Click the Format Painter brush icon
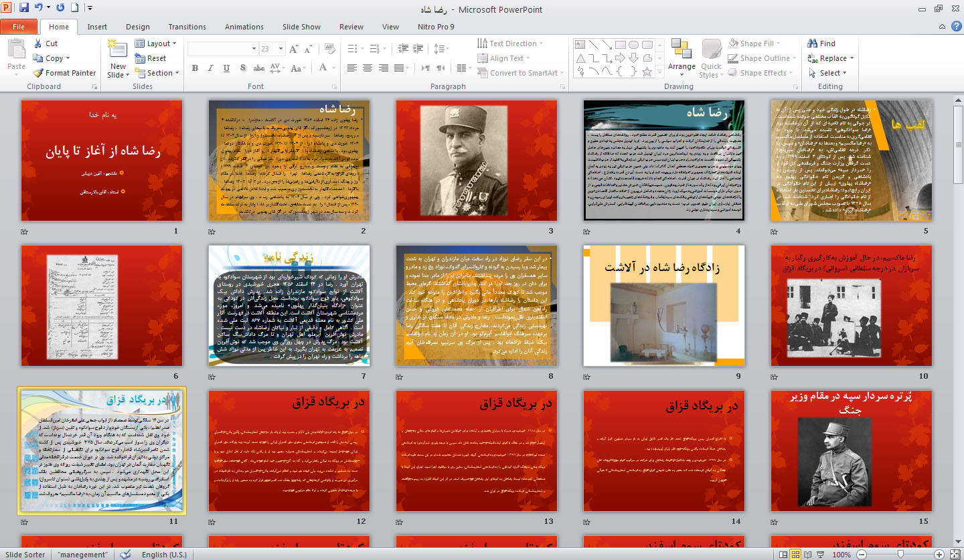Viewport: 964px width, 560px height. 39,73
